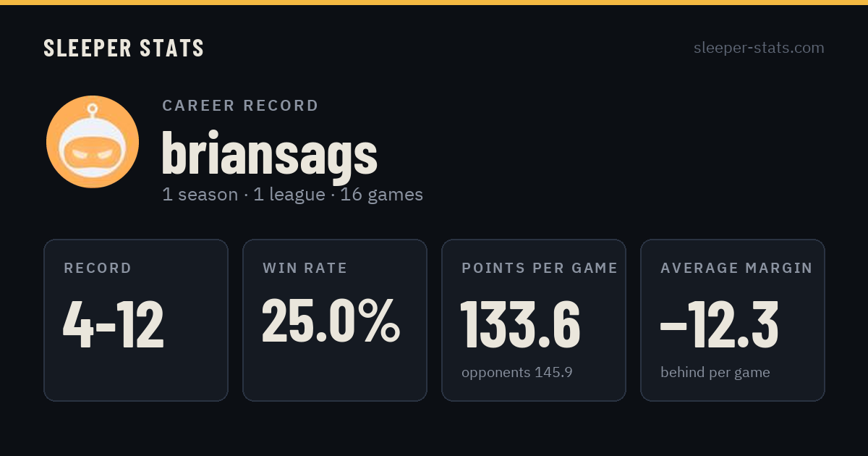Click the behind per game caption
This screenshot has width=868, height=456.
pos(715,373)
